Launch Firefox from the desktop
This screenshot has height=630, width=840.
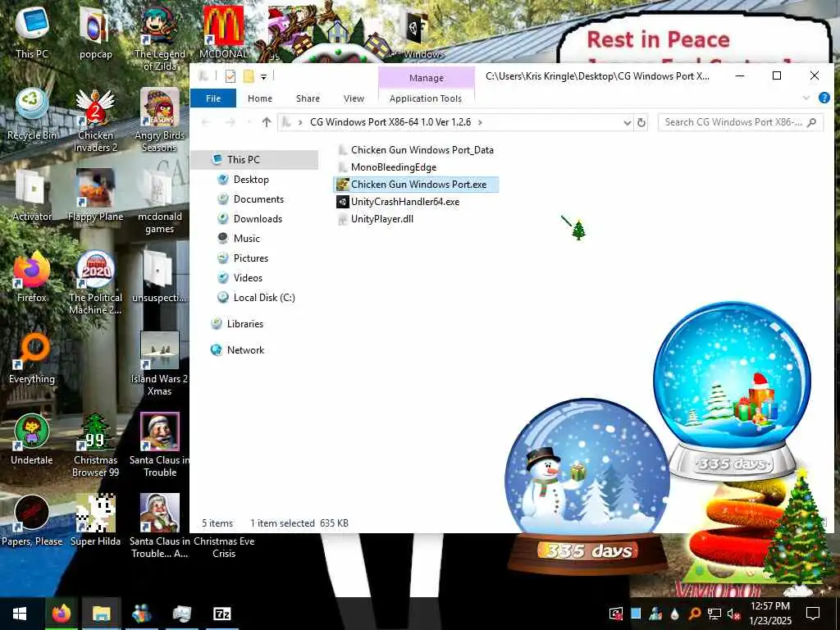[32, 277]
